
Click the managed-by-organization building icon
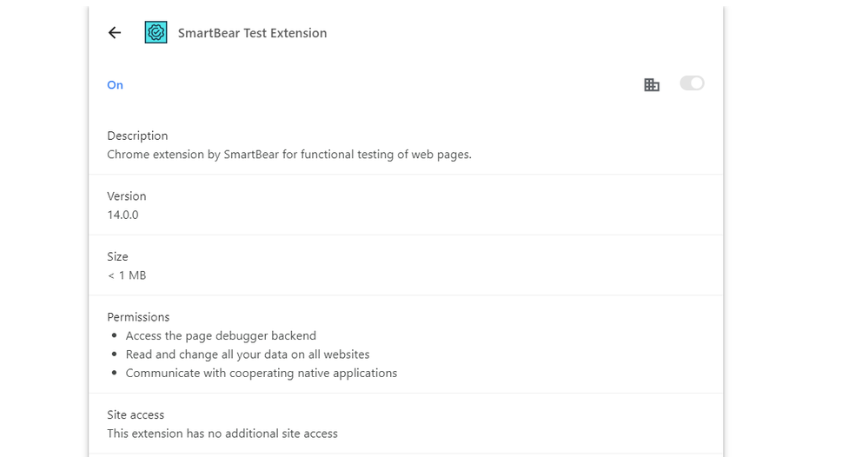[x=652, y=84]
